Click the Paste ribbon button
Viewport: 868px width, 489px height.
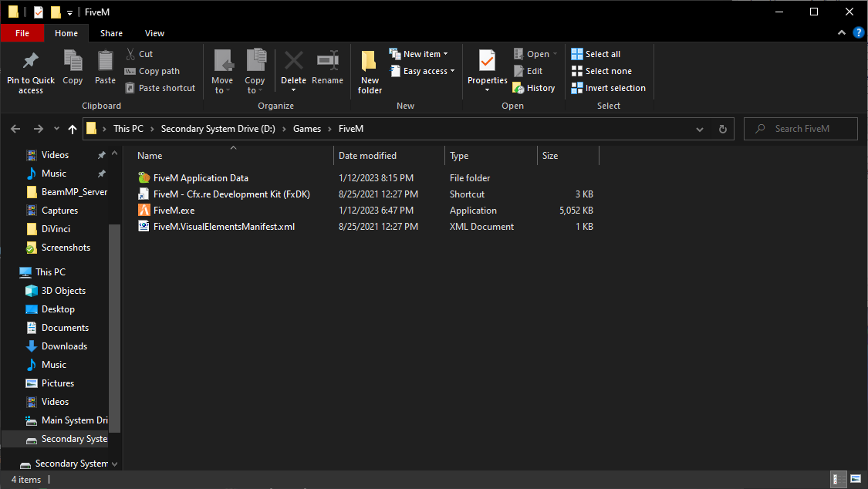click(x=105, y=68)
